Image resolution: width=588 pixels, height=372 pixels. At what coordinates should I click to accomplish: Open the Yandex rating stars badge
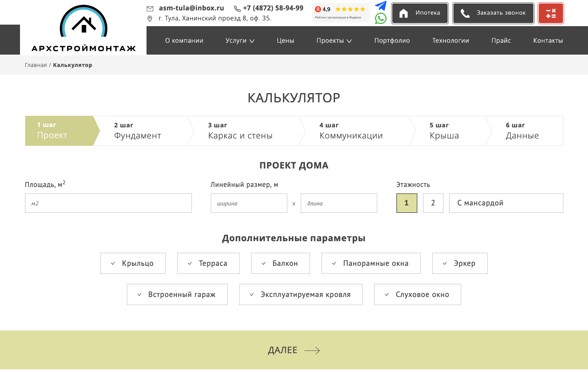click(340, 12)
